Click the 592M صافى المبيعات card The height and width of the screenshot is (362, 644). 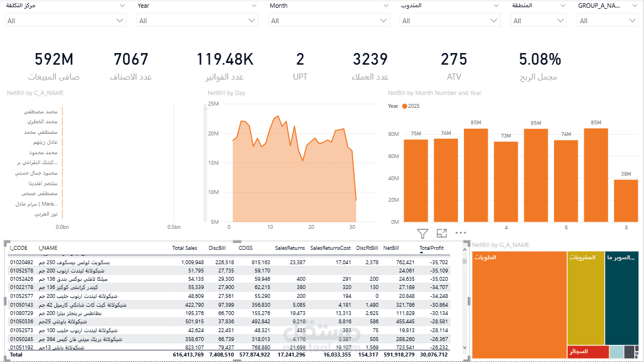54,66
